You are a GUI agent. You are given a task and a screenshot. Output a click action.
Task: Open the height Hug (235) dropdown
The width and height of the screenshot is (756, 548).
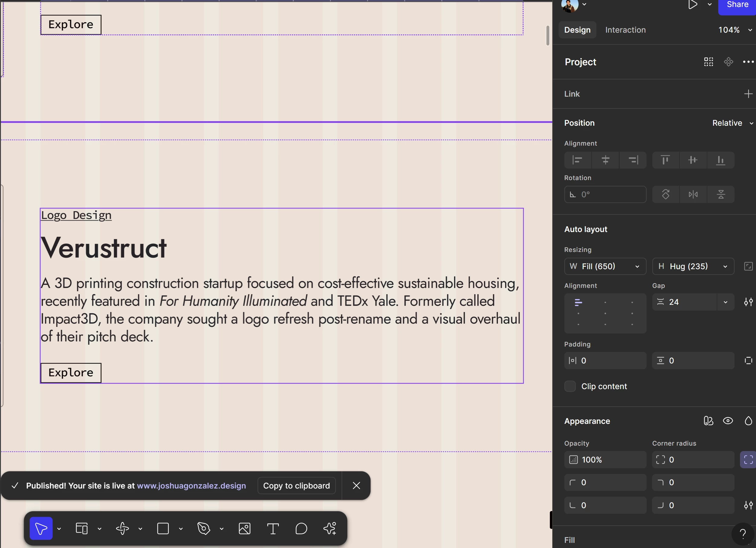pyautogui.click(x=693, y=266)
